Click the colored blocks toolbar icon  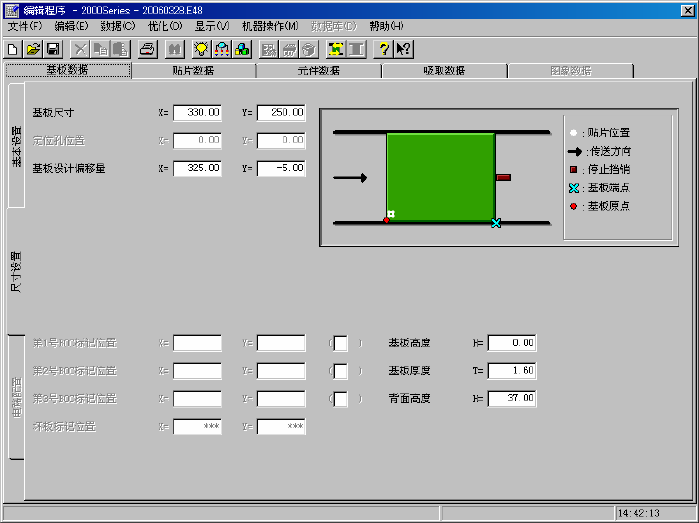point(242,49)
